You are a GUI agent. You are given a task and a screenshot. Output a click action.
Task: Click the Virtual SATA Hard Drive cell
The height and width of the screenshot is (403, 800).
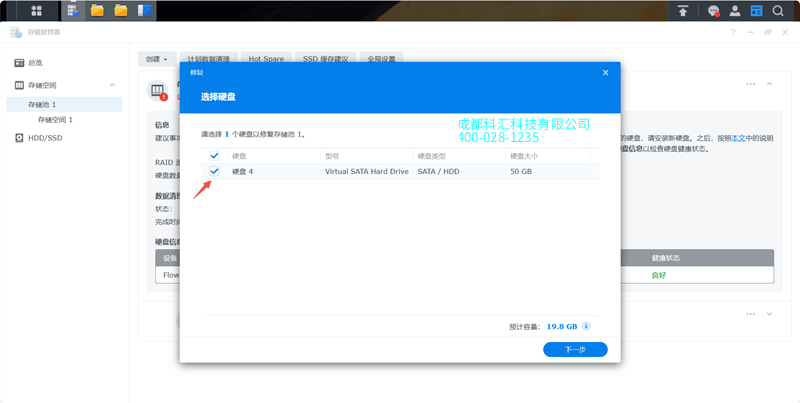[367, 171]
